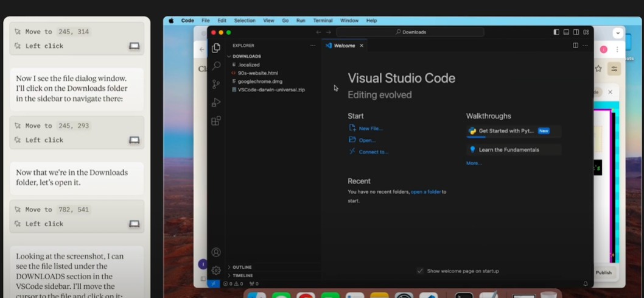Toggle the secondary side bar layout icon
Image resolution: width=644 pixels, height=298 pixels.
[576, 32]
